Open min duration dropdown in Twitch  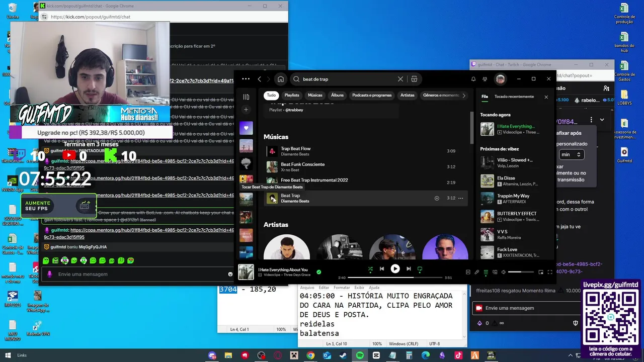[571, 154]
